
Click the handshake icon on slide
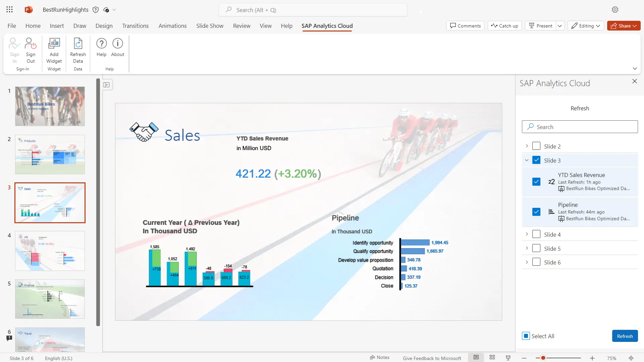click(x=144, y=132)
